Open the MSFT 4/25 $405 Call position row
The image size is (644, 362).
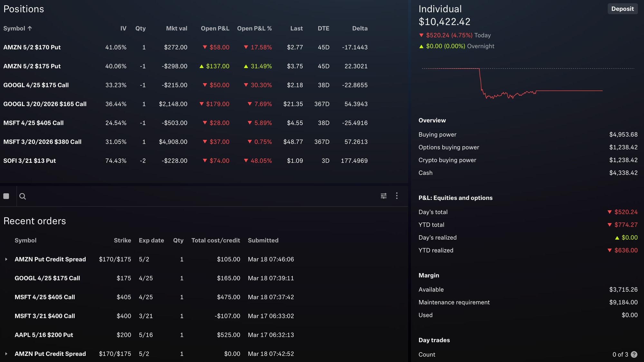pyautogui.click(x=185, y=123)
